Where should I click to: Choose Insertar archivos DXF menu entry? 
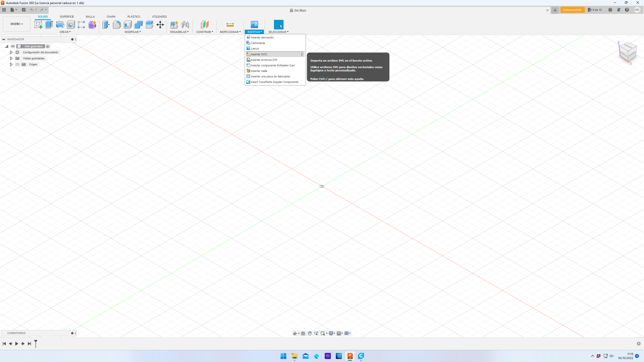pos(264,60)
